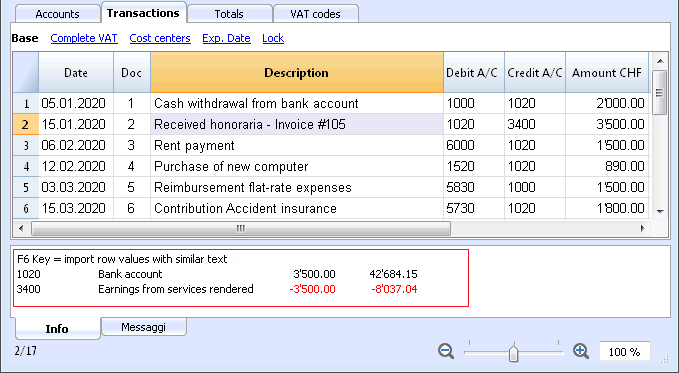Screen dimensions: 679x373
Task: Select row header number 3
Action: (x=26, y=146)
